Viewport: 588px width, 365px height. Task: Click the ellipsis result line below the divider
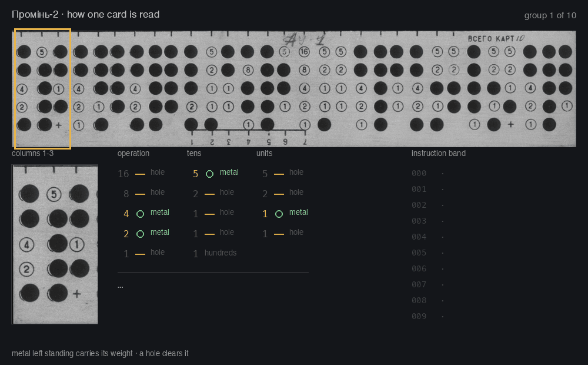pos(121,287)
